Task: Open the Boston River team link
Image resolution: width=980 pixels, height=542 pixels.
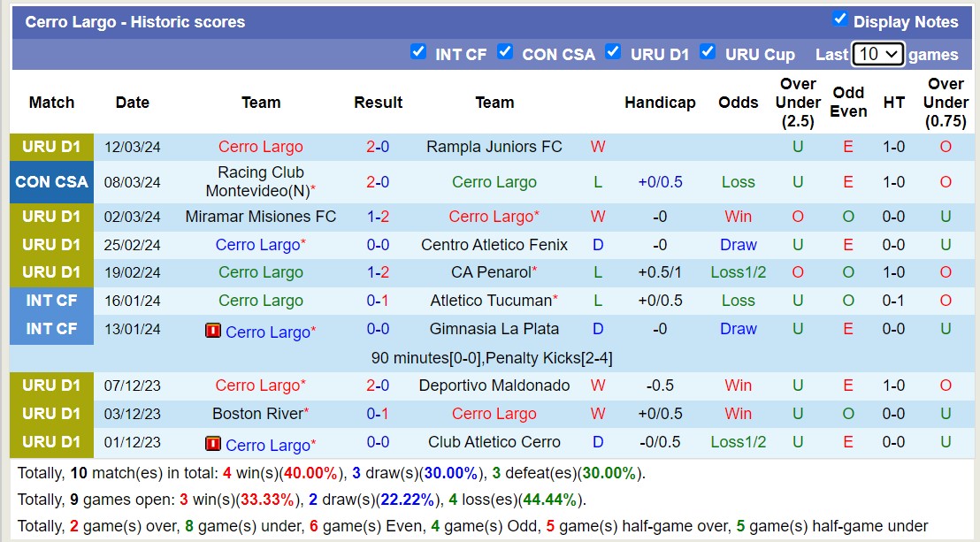Action: coord(257,414)
